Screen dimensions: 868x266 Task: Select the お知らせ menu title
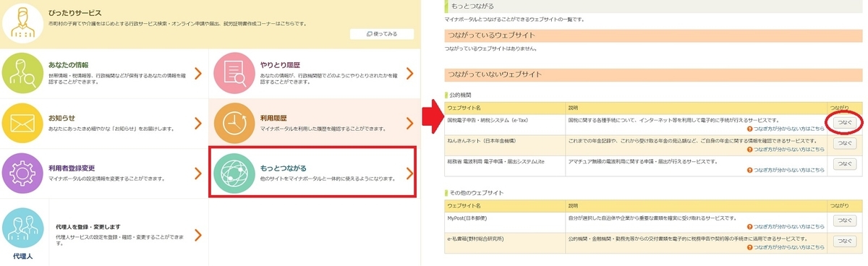point(62,118)
